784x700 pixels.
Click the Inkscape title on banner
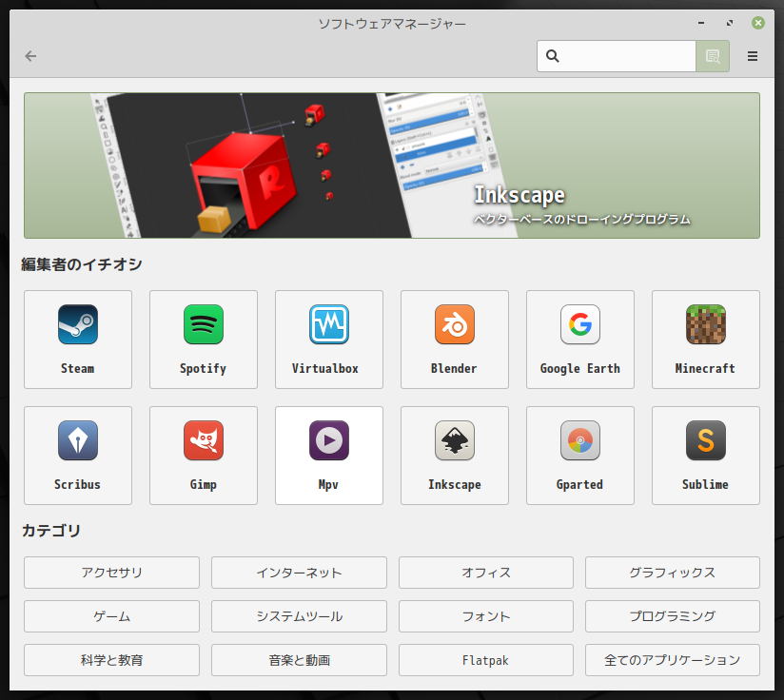519,195
